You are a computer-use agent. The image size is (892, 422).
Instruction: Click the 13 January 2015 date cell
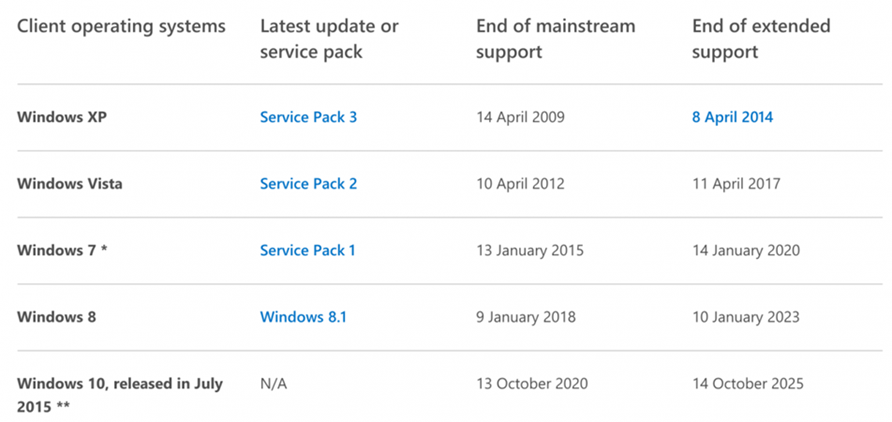(530, 250)
